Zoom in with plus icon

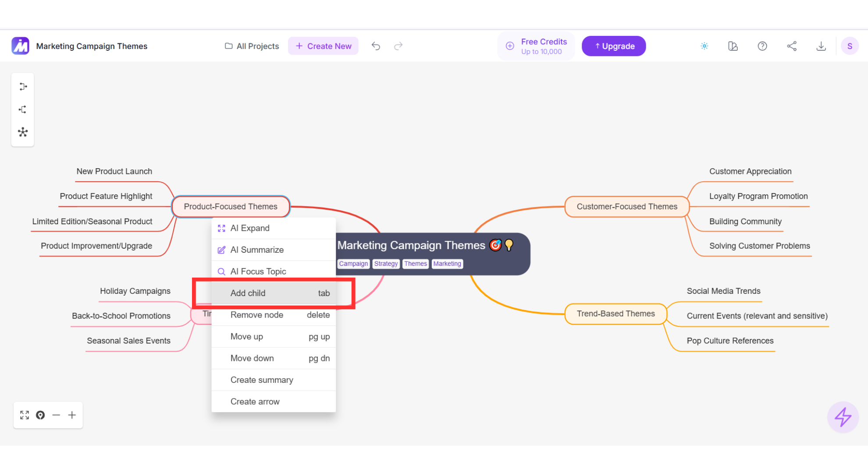(72, 415)
